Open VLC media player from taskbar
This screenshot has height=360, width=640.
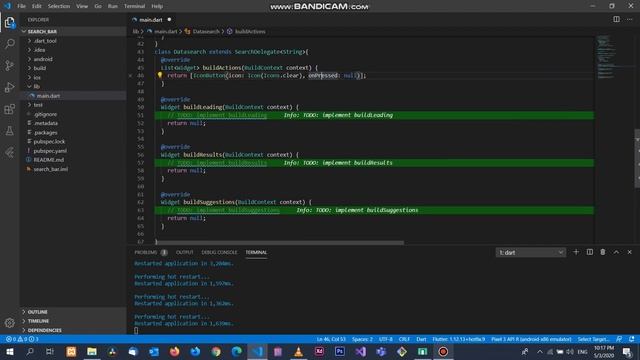(298, 351)
